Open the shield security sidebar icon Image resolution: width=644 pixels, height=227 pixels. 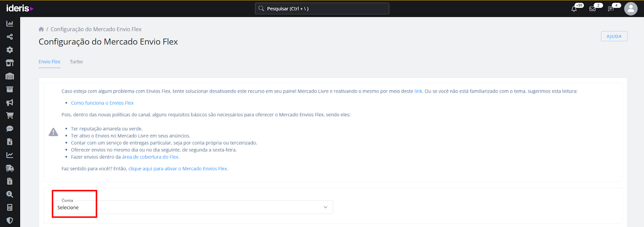tap(10, 221)
